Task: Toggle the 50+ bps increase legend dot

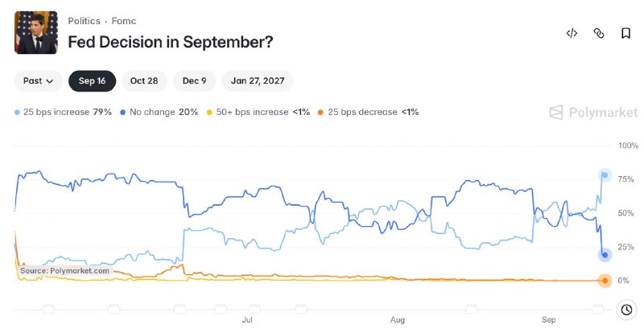Action: tap(209, 113)
